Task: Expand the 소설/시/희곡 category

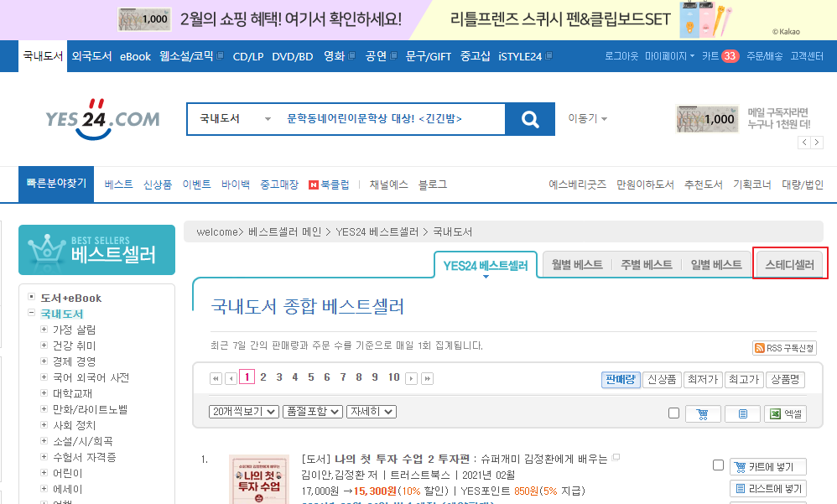Action: tap(44, 441)
